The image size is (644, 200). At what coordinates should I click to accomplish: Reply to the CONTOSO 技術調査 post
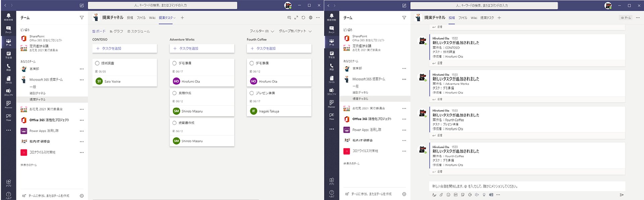click(x=437, y=63)
